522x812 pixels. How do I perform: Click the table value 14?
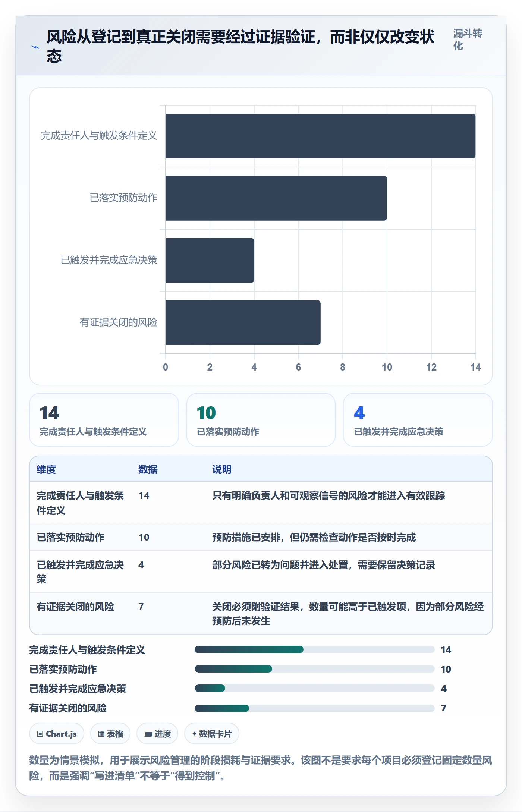click(144, 495)
